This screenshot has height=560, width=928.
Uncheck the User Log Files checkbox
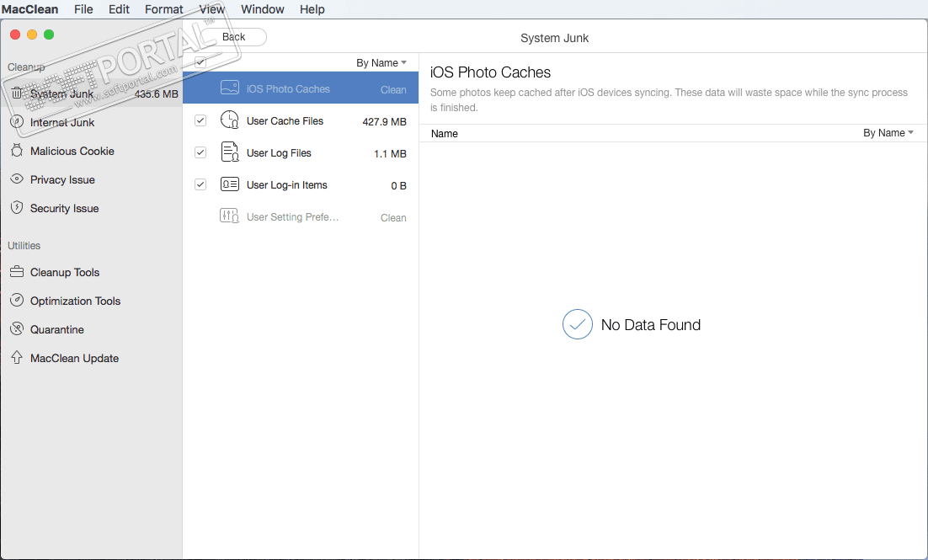[x=200, y=152]
